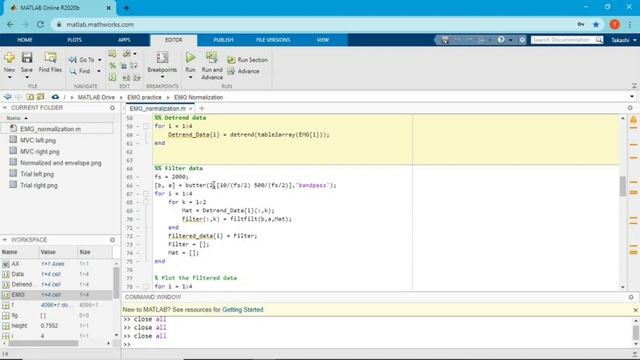Click the browser reload icon
Screen dimensions: 640x360
click(40, 24)
